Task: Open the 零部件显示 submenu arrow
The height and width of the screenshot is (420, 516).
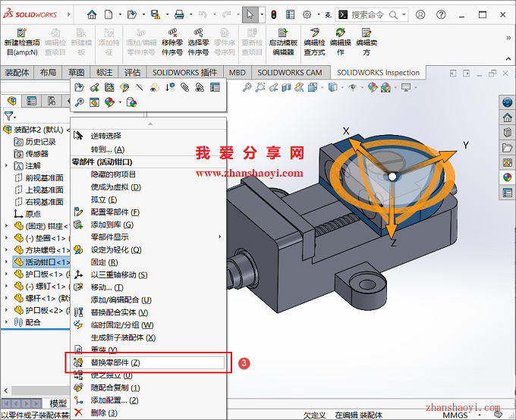Action: click(x=220, y=237)
